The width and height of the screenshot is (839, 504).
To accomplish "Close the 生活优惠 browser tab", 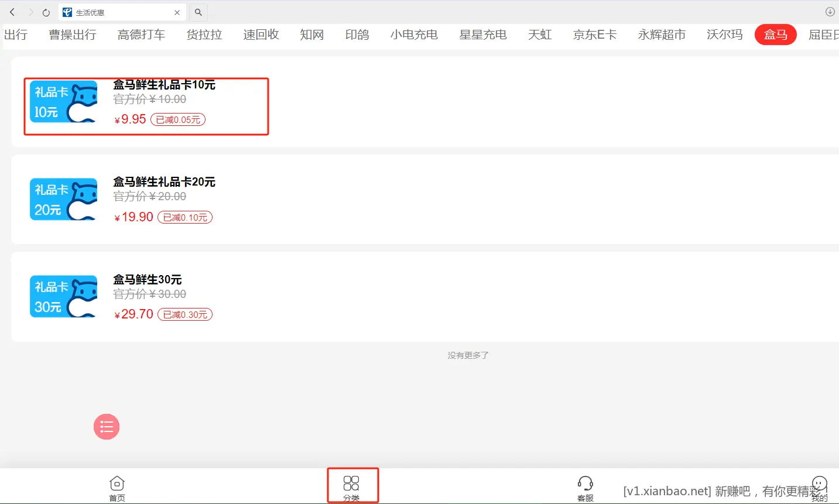I will (177, 12).
